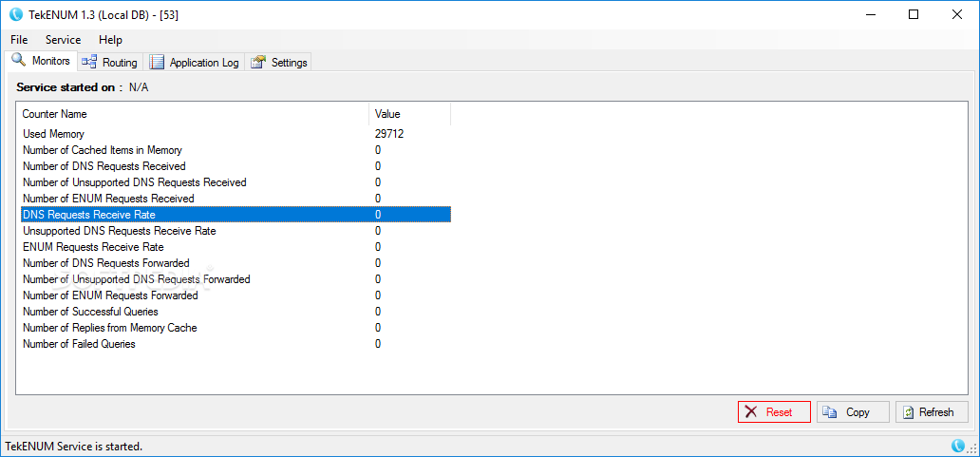Click the Reset button label
Image resolution: width=980 pixels, height=457 pixels.
click(779, 412)
